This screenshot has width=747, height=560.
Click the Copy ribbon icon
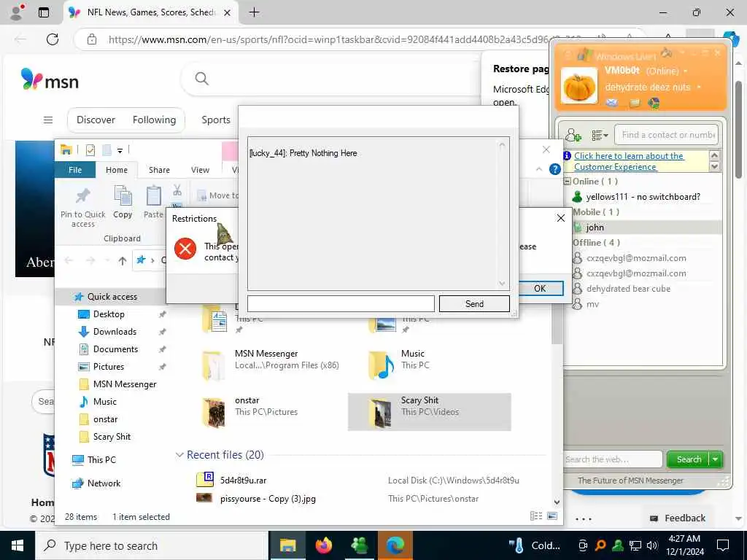coord(123,202)
